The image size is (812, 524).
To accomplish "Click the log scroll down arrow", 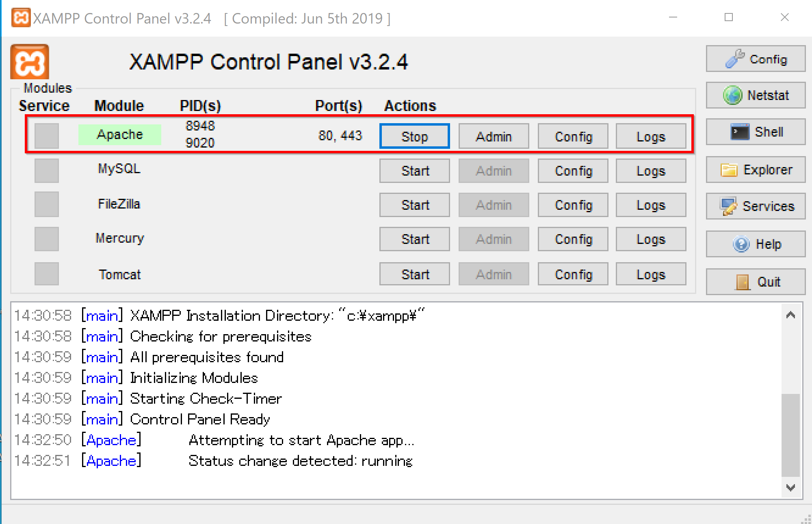I will (x=790, y=487).
